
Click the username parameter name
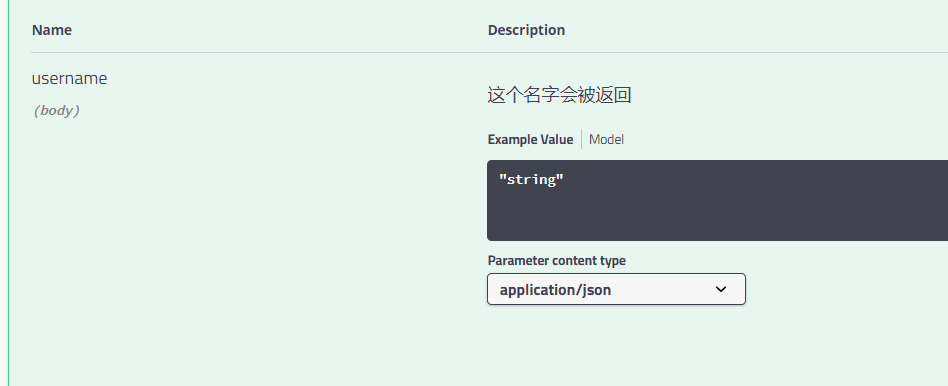point(70,79)
